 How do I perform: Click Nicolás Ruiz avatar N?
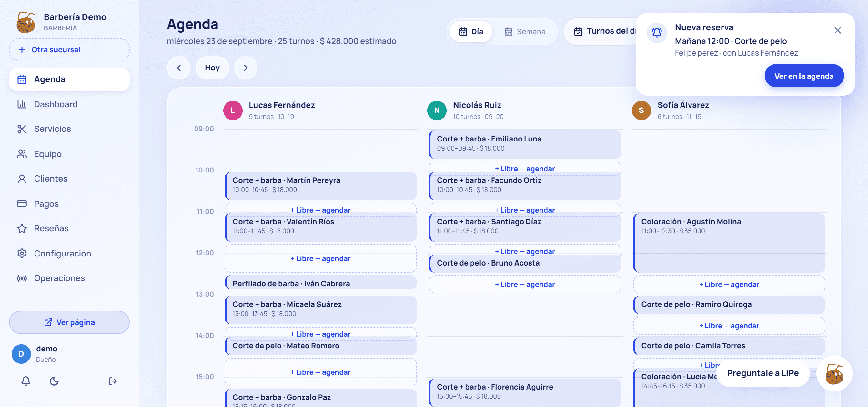[x=437, y=110]
